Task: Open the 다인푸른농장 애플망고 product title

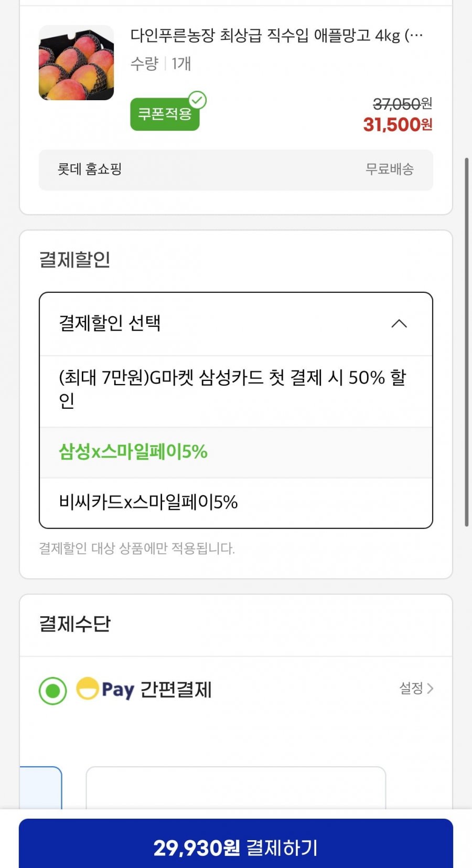Action: coord(276,36)
